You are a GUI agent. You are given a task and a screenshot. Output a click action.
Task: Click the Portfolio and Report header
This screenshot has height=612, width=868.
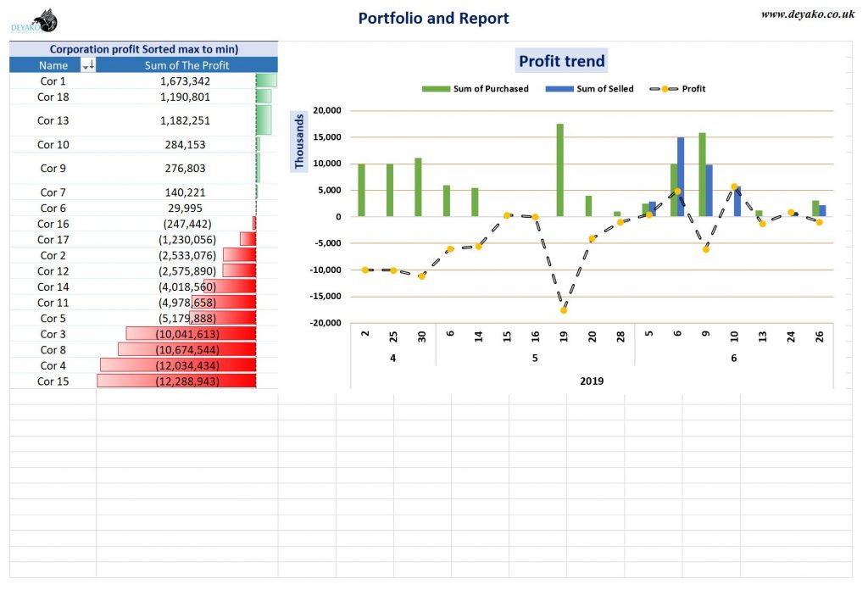[433, 18]
